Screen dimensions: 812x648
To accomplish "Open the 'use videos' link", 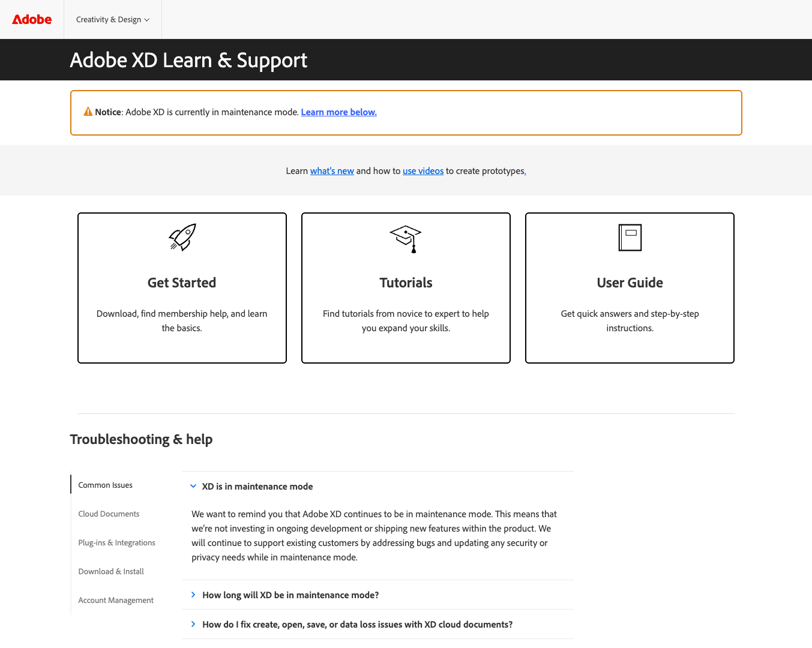I will point(423,170).
